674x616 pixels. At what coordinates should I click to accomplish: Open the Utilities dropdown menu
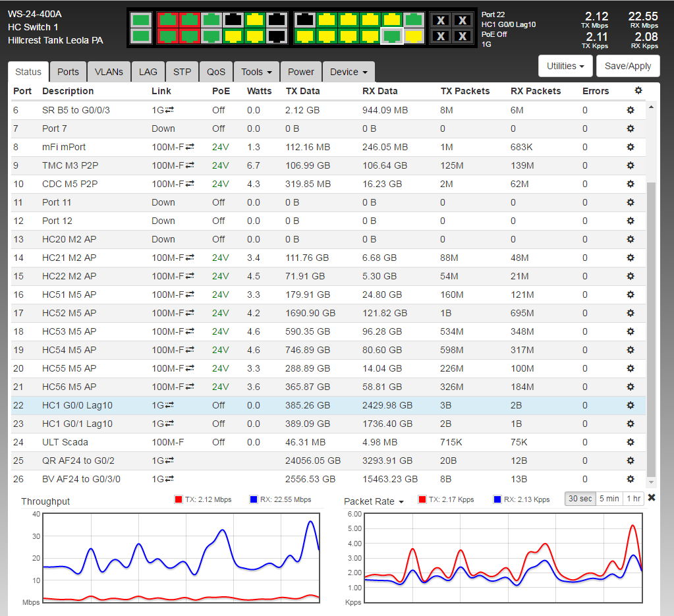pos(566,66)
